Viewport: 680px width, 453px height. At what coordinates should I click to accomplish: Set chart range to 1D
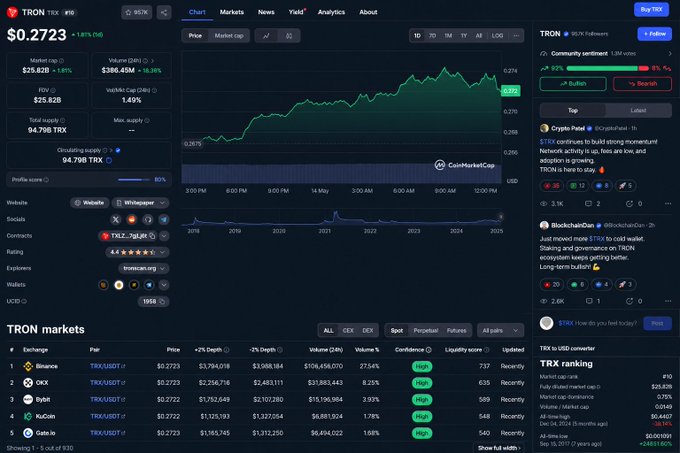417,36
